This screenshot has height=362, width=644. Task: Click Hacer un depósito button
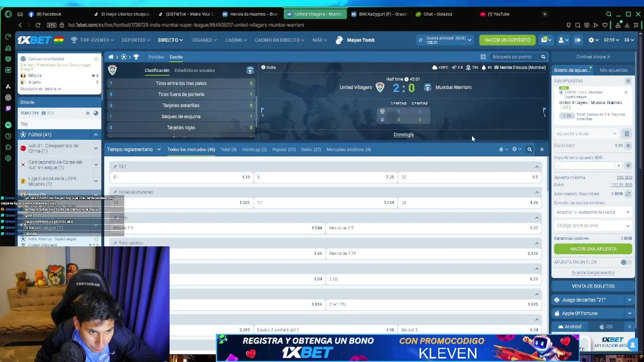pyautogui.click(x=507, y=40)
